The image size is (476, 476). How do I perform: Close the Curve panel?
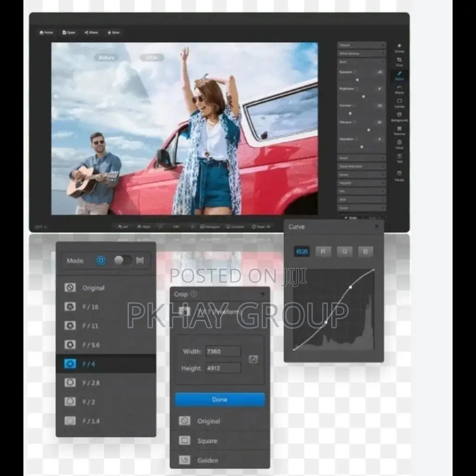pyautogui.click(x=377, y=226)
